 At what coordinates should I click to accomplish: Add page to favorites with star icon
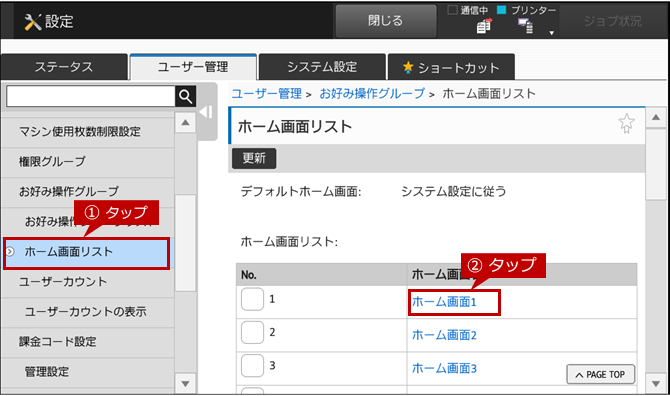point(626,123)
